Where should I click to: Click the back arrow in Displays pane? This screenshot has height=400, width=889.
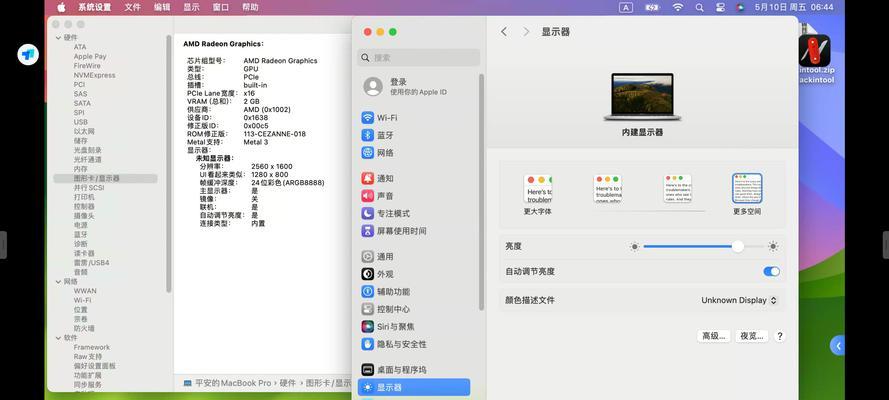504,32
